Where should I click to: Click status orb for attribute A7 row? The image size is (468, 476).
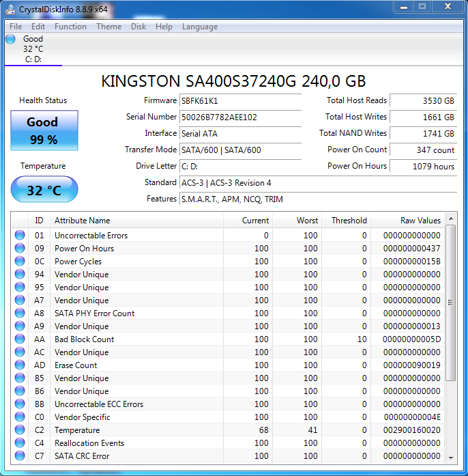coord(20,300)
